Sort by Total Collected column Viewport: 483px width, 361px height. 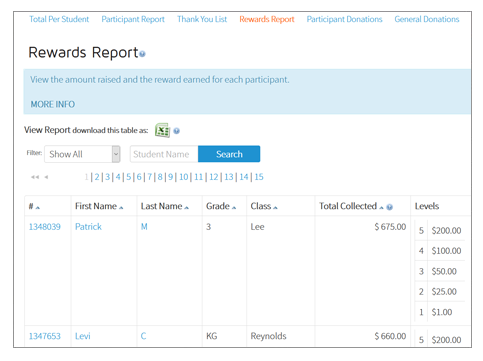pyautogui.click(x=351, y=206)
